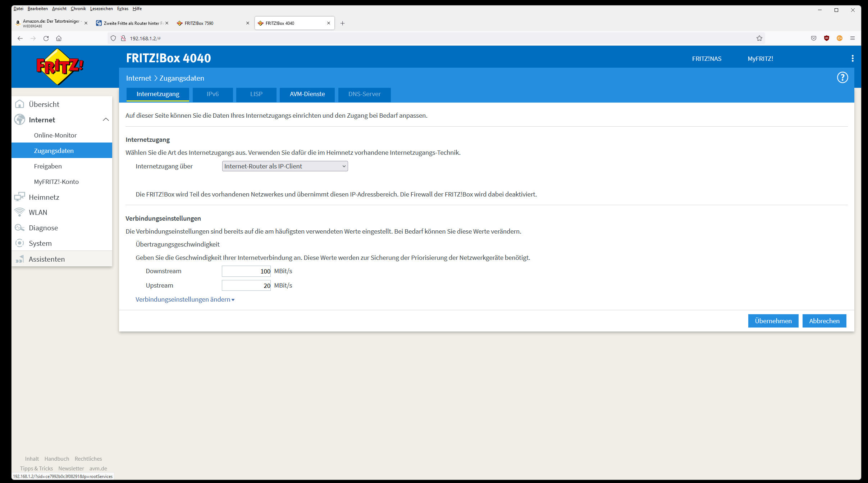Open the help question mark icon
Screen dimensions: 868x483
[x=842, y=77]
